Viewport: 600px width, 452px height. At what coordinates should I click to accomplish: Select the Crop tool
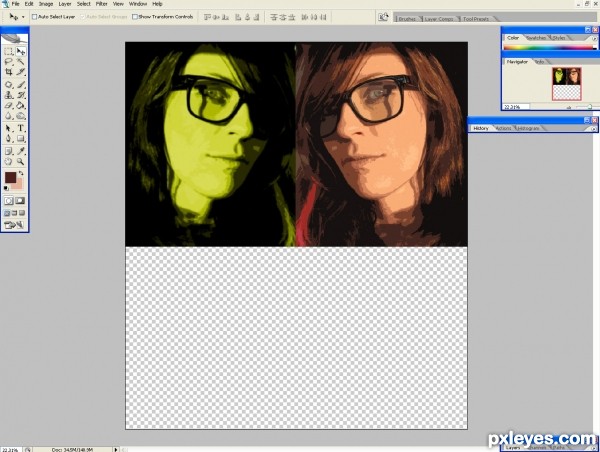tap(9, 72)
